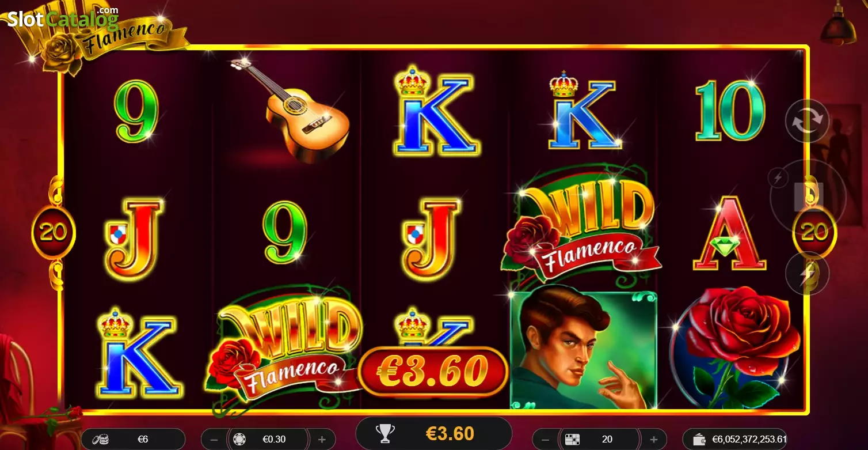This screenshot has height=450, width=868.
Task: Enable turbo mode lightning button below spin
Action: point(808,274)
